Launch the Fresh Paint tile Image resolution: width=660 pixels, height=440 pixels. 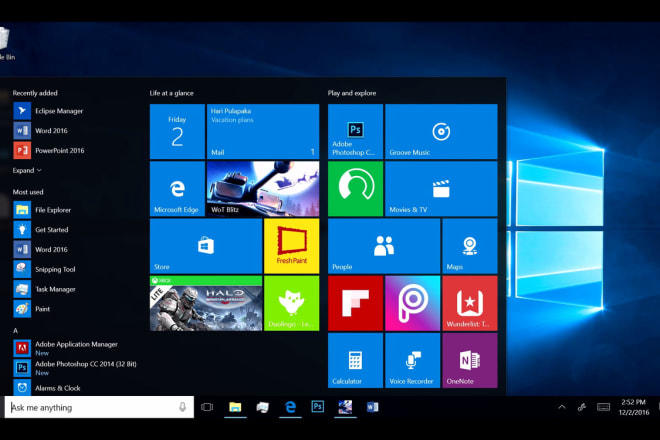[292, 246]
